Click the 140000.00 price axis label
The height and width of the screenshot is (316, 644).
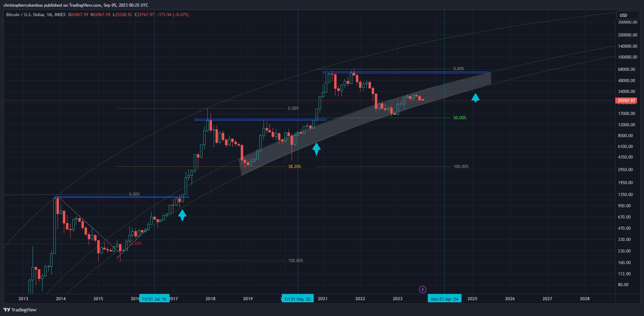(628, 46)
